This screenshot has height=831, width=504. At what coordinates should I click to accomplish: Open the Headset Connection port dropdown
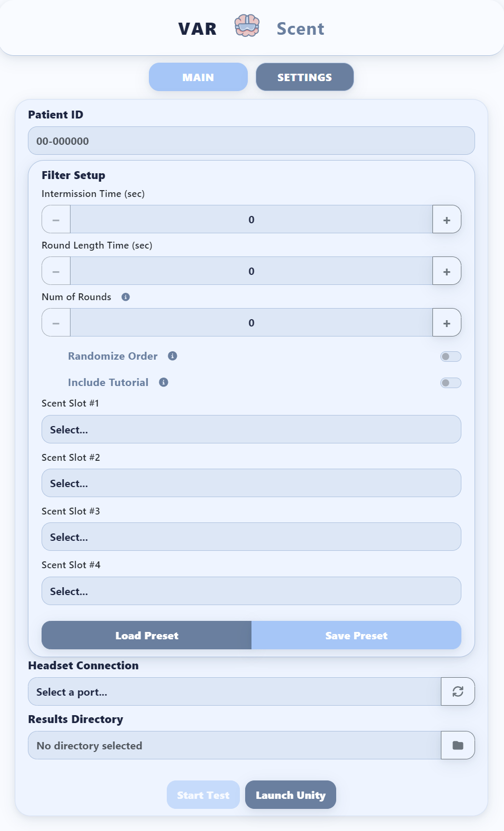point(234,691)
